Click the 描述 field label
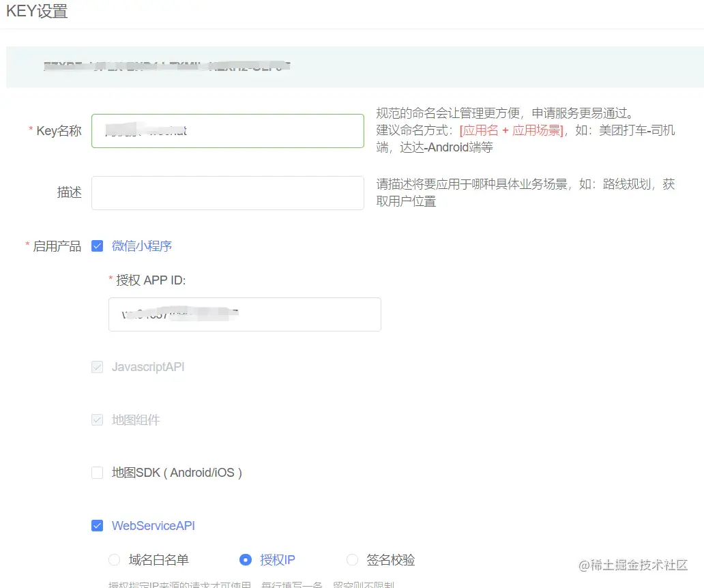704x588 pixels. (x=69, y=192)
